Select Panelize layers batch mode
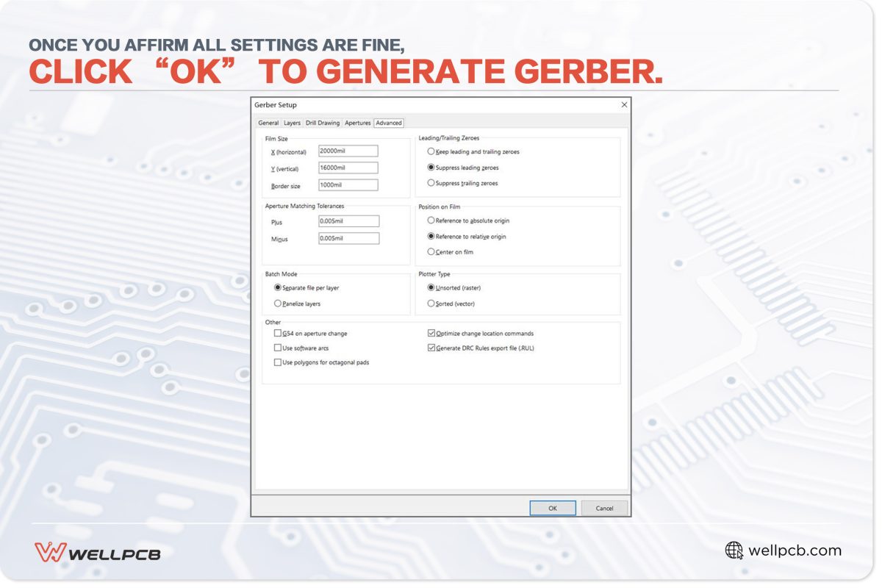 click(x=278, y=303)
